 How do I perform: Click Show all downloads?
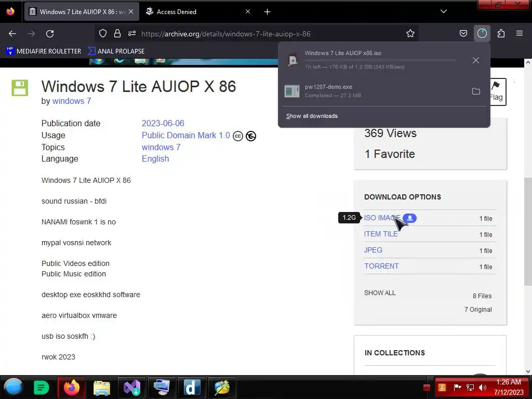point(312,116)
